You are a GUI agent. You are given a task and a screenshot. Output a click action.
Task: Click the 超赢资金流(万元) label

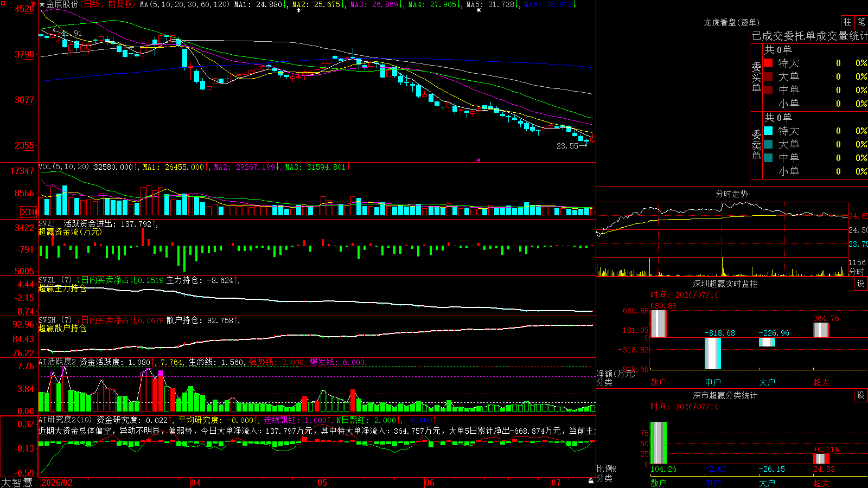tap(70, 232)
